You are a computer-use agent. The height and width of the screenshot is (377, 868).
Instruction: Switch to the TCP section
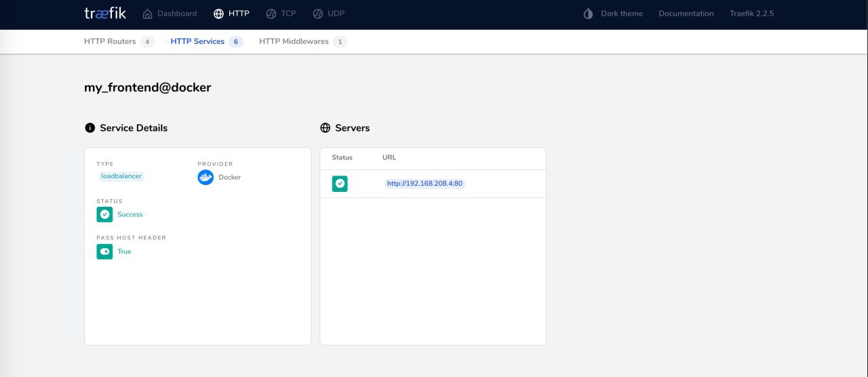[x=281, y=14]
